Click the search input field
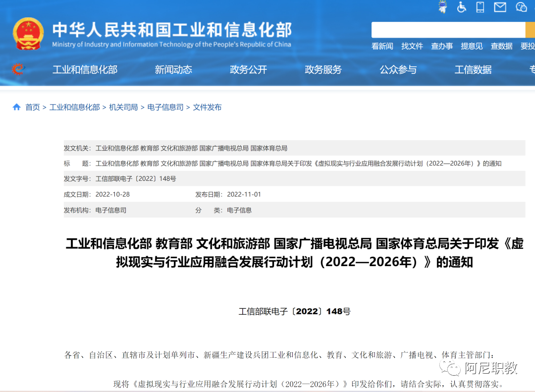Image resolution: width=535 pixels, height=392 pixels. [x=448, y=30]
